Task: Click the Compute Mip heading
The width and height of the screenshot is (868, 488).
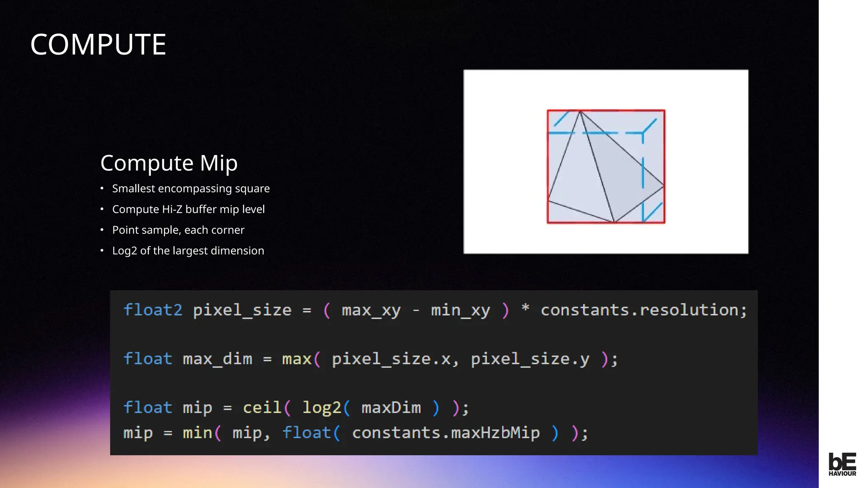Action: (x=169, y=163)
